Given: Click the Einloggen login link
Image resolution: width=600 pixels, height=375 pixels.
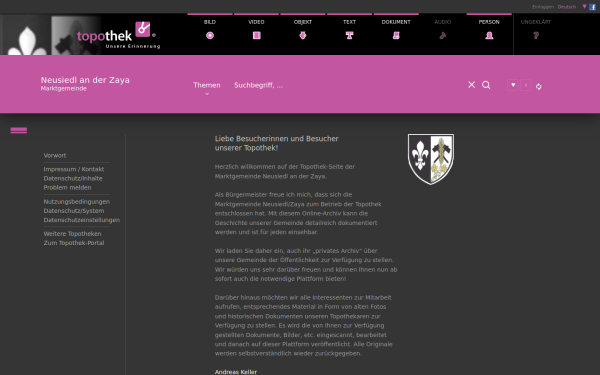Looking at the screenshot, I should [x=543, y=7].
